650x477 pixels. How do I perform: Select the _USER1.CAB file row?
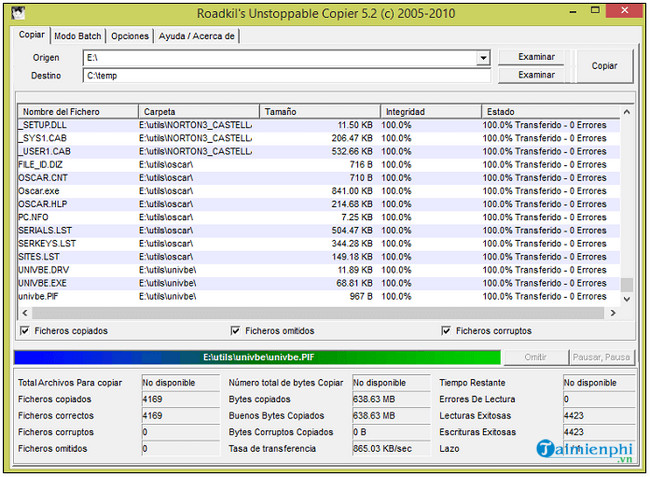pos(319,151)
